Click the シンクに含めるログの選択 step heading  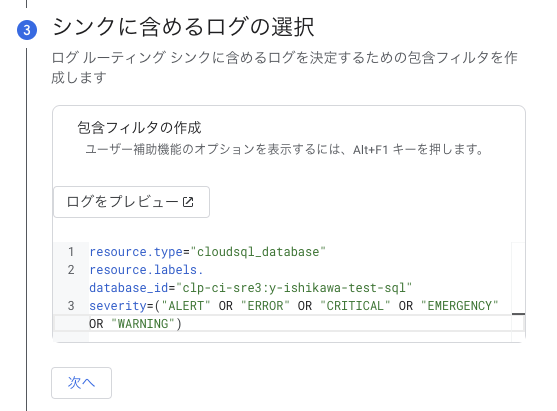tap(183, 27)
